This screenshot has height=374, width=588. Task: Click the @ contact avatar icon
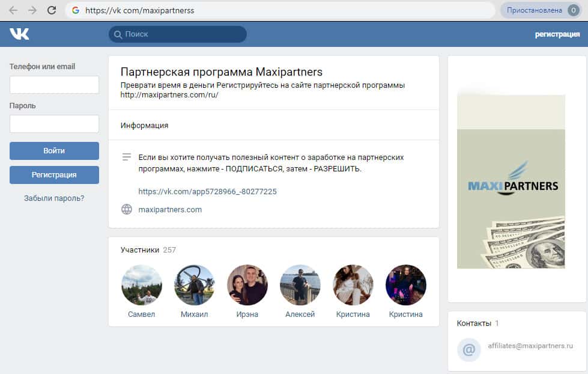pyautogui.click(x=468, y=349)
